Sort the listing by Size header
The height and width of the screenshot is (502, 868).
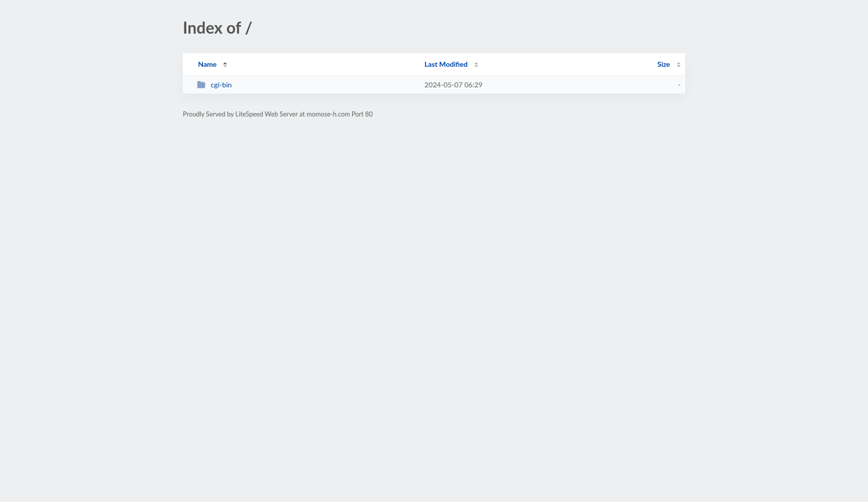(663, 64)
